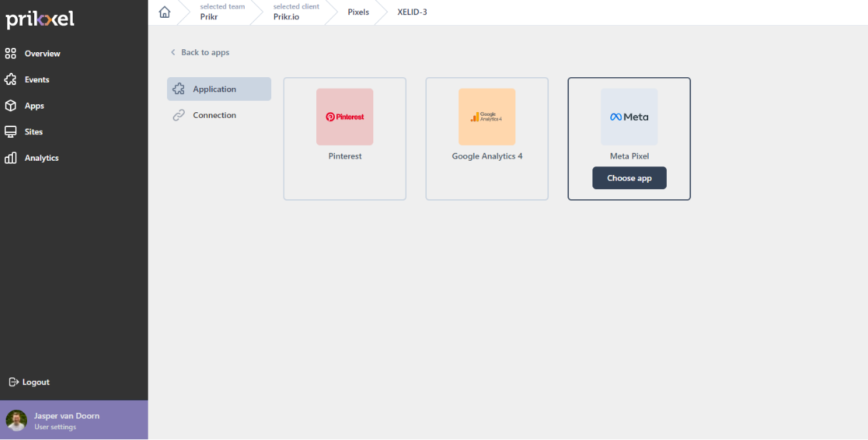This screenshot has width=868, height=440.
Task: Click the Overview grid icon in sidebar
Action: click(11, 54)
